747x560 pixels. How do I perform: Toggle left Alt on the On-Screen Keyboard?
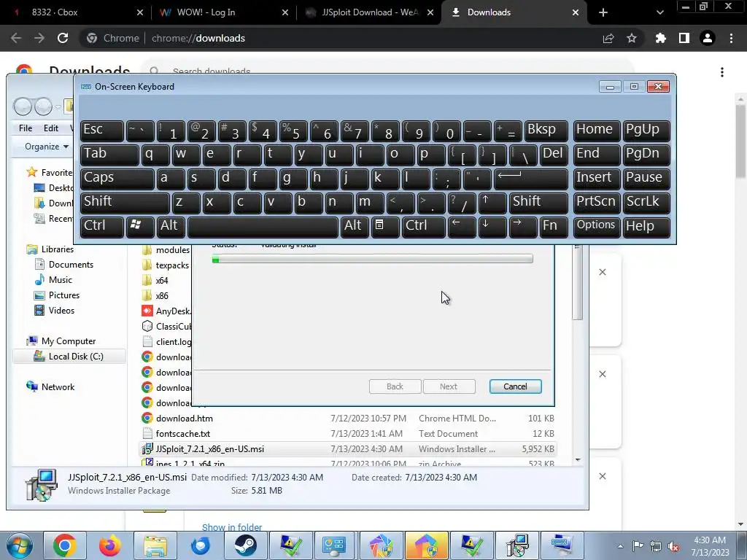(171, 226)
